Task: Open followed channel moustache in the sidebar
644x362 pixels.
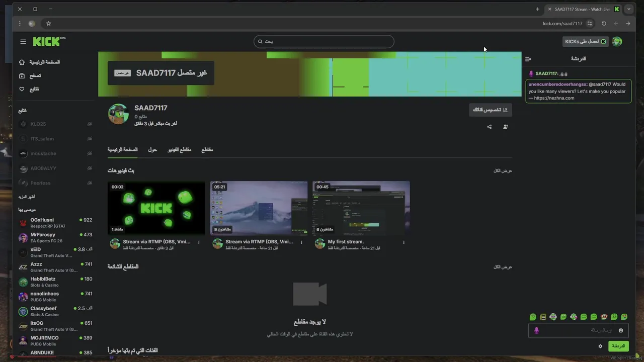Action: 55,153
